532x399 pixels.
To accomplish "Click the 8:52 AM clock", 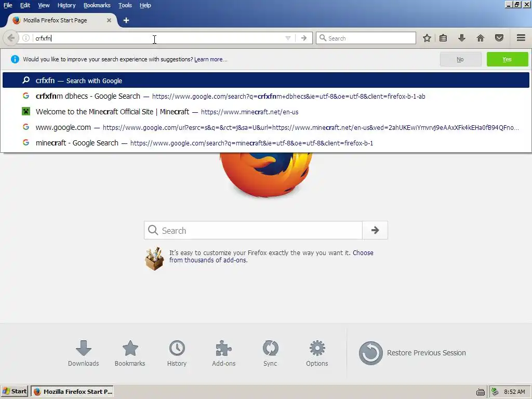I will click(514, 392).
